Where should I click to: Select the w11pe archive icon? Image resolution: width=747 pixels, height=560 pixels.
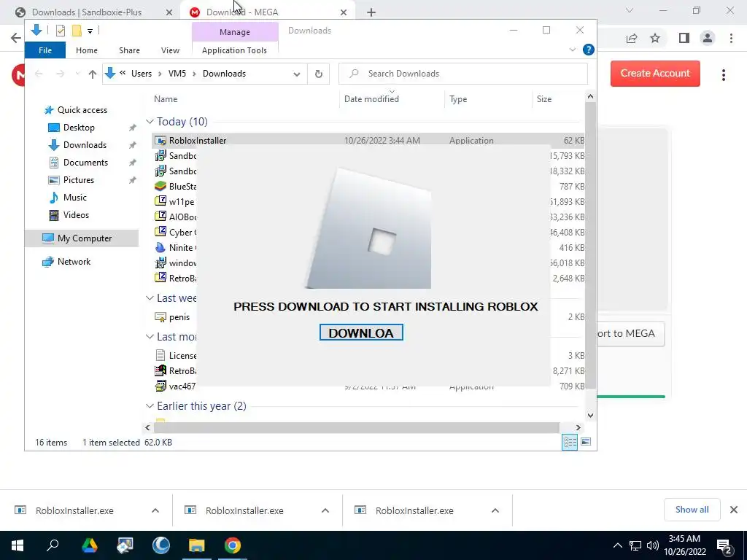(x=160, y=201)
